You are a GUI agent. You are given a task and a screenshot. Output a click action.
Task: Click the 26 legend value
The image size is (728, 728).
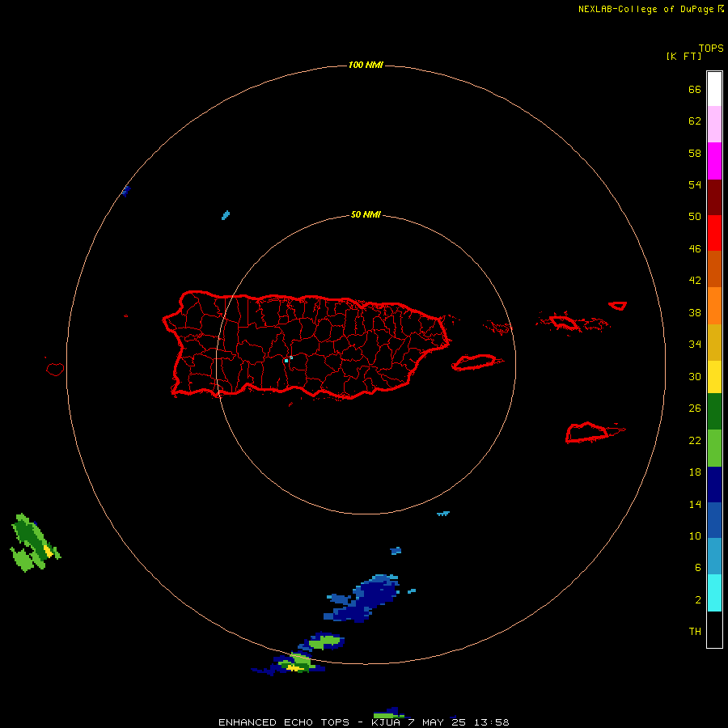click(x=695, y=408)
